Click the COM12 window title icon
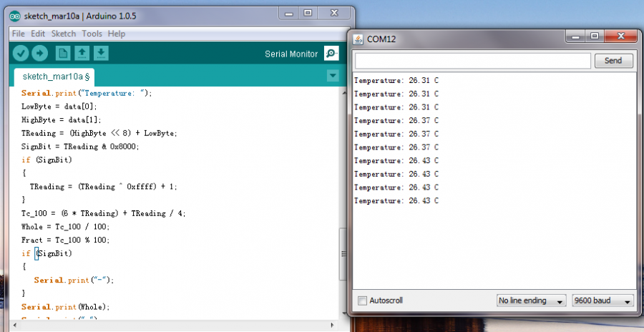 coord(358,39)
